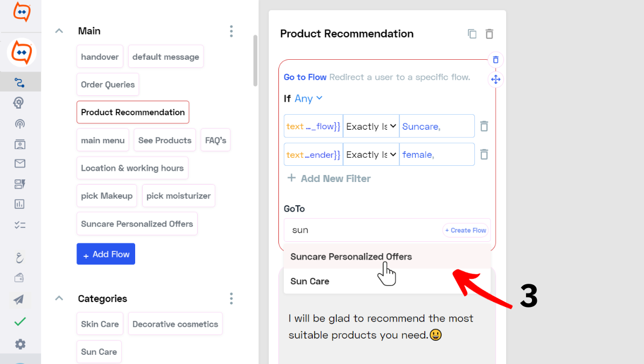This screenshot has width=644, height=364.
Task: Click Add New Filter
Action: 329,178
